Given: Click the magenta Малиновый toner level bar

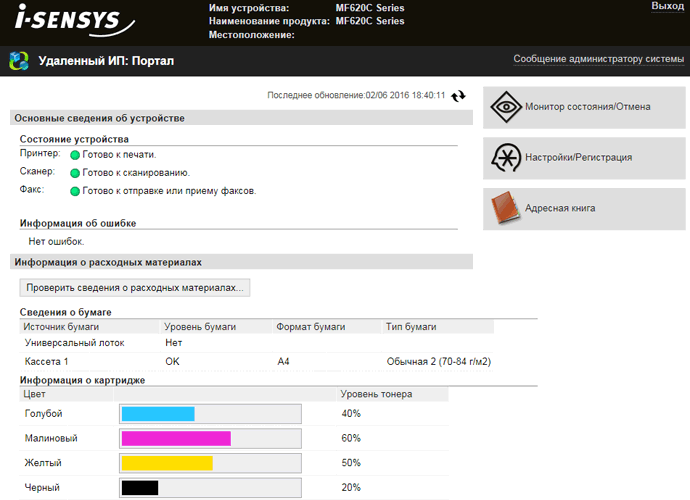Looking at the screenshot, I should pyautogui.click(x=210, y=438).
